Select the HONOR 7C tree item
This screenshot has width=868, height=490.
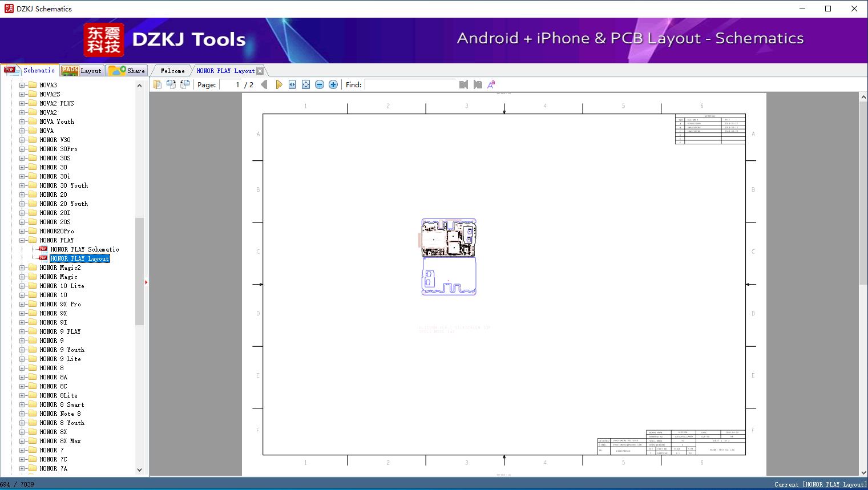point(54,459)
